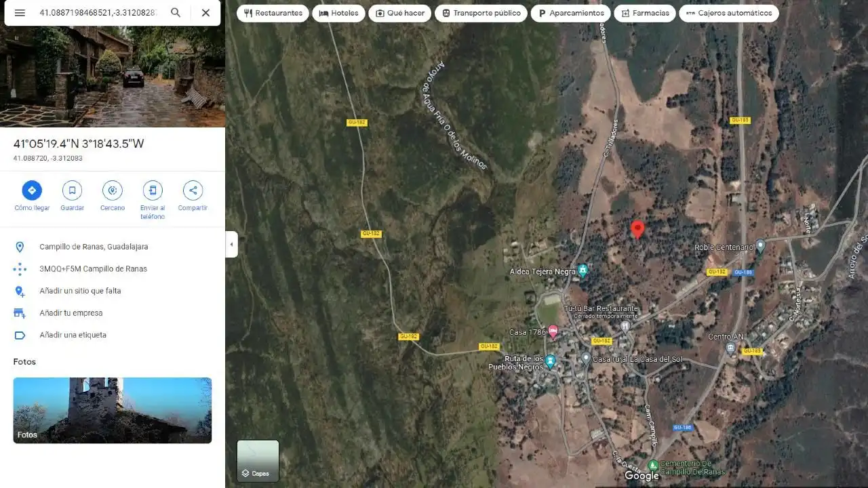Click the plus code dots icon
Image resolution: width=868 pixels, height=488 pixels.
[x=20, y=269]
